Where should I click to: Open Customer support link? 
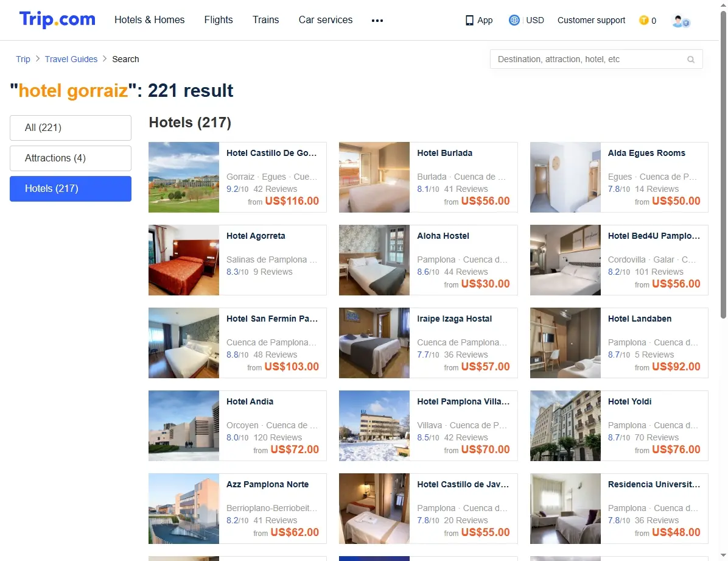(x=591, y=20)
